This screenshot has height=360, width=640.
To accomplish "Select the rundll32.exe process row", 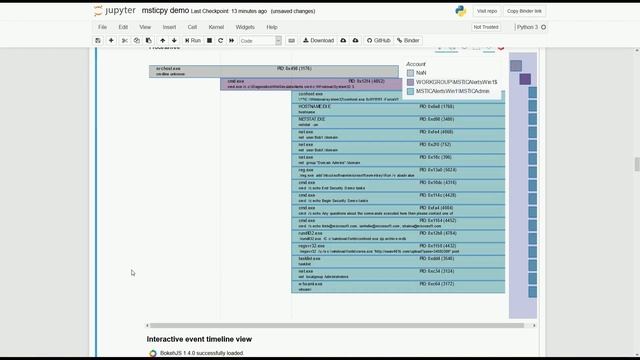I will coord(398,236).
